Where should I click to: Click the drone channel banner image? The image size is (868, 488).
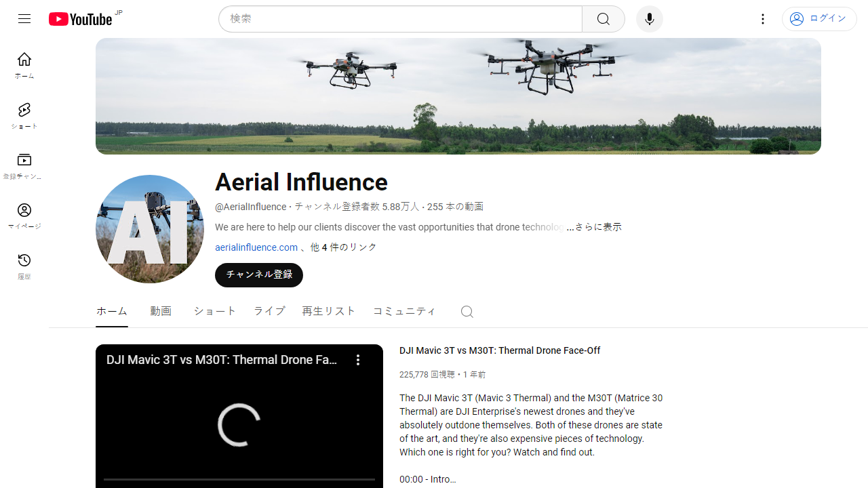(458, 96)
